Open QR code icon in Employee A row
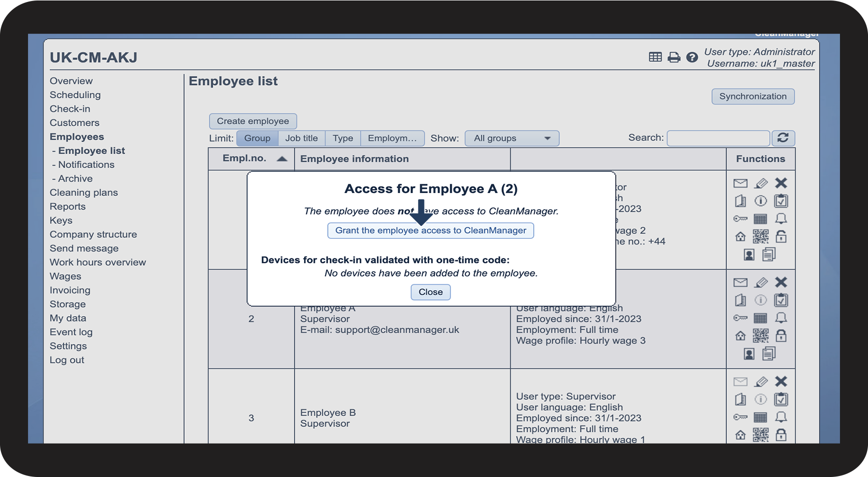 click(760, 336)
